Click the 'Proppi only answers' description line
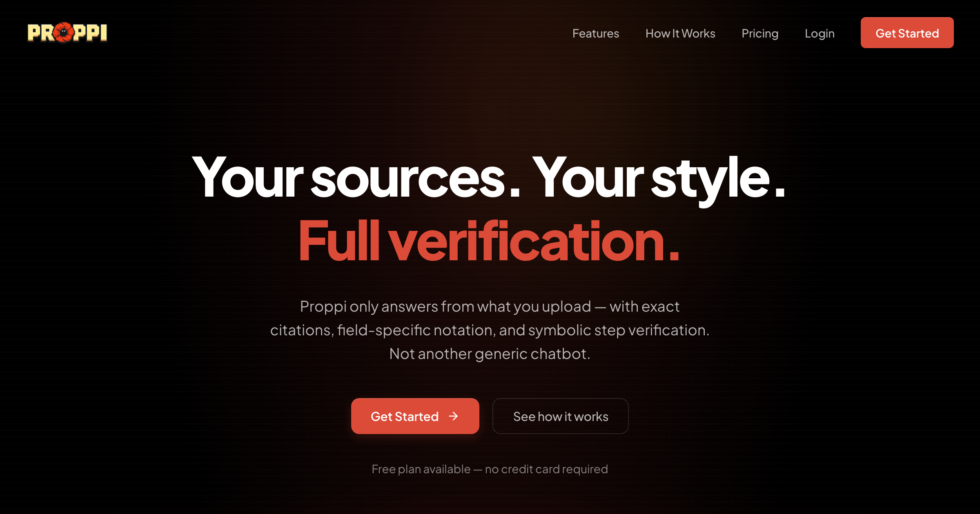 tap(490, 306)
